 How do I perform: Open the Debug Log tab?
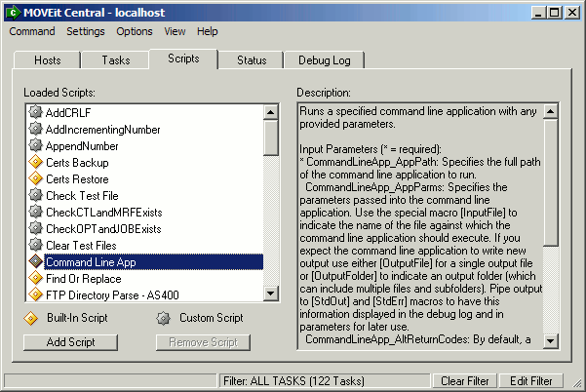click(325, 60)
